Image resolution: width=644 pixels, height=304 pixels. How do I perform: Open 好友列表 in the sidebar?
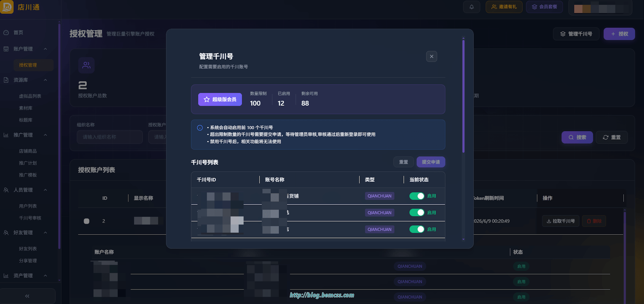click(28, 249)
